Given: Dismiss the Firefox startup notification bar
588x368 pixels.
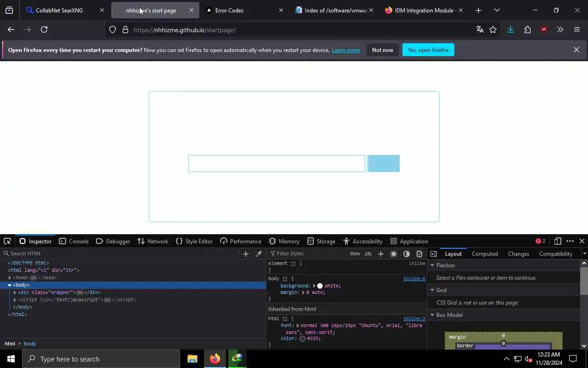Looking at the screenshot, I should 576,50.
